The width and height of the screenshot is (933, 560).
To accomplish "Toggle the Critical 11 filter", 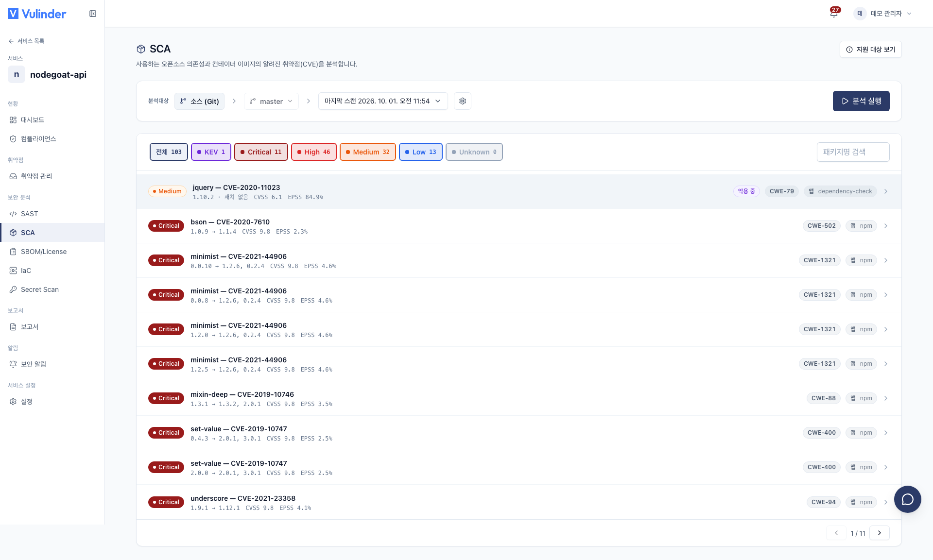I will coord(261,152).
